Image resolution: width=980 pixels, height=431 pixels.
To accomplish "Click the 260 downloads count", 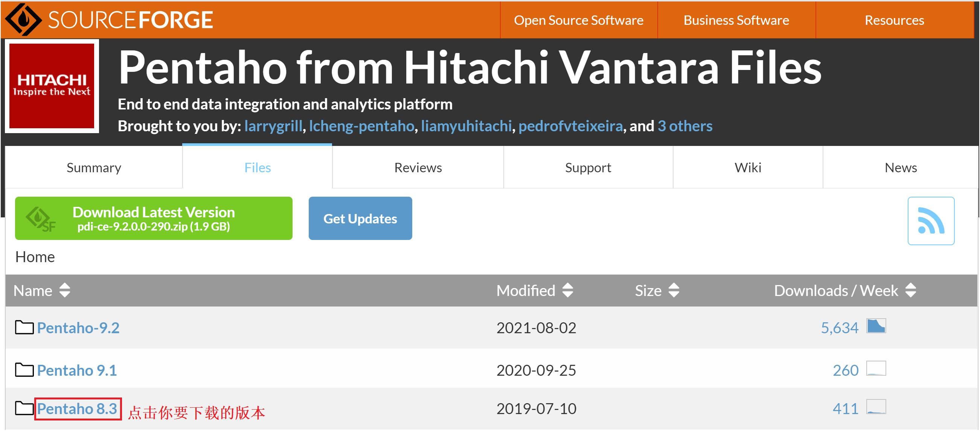I will click(x=846, y=370).
